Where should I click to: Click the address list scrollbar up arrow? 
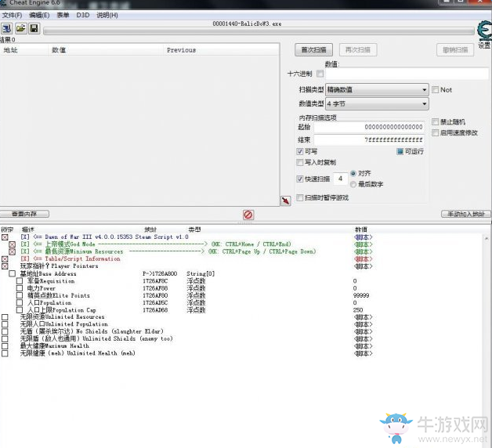[487, 239]
